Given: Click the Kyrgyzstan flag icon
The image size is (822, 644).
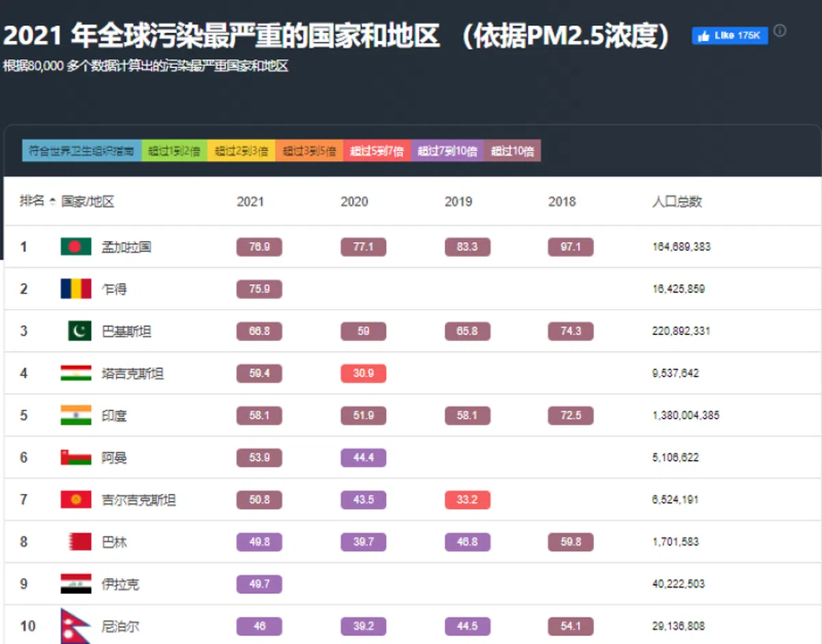Looking at the screenshot, I should [x=75, y=500].
